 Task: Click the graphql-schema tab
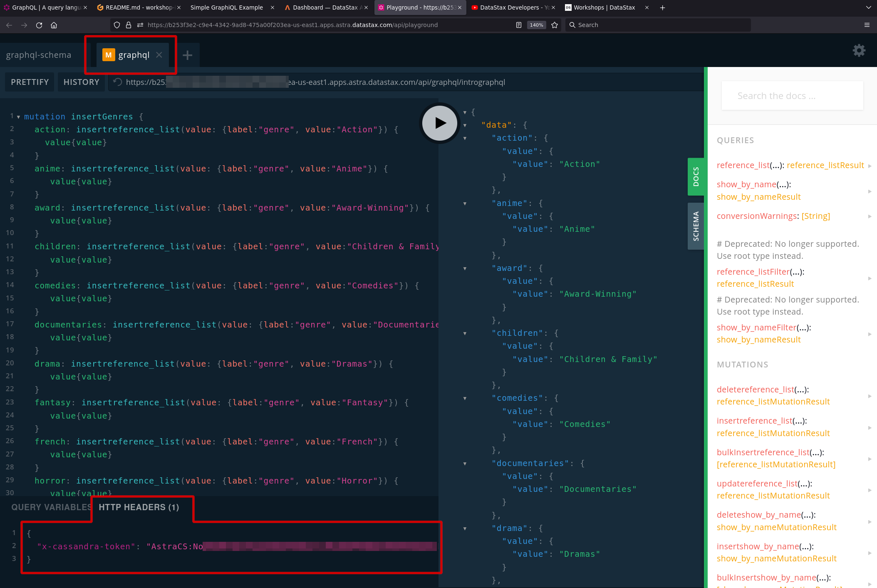pyautogui.click(x=38, y=55)
